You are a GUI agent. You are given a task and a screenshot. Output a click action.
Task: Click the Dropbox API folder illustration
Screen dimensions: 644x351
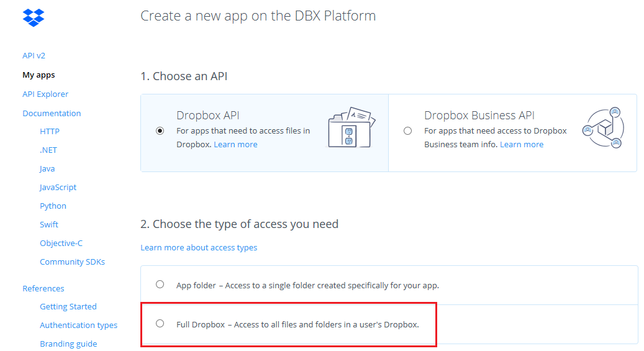tap(351, 127)
